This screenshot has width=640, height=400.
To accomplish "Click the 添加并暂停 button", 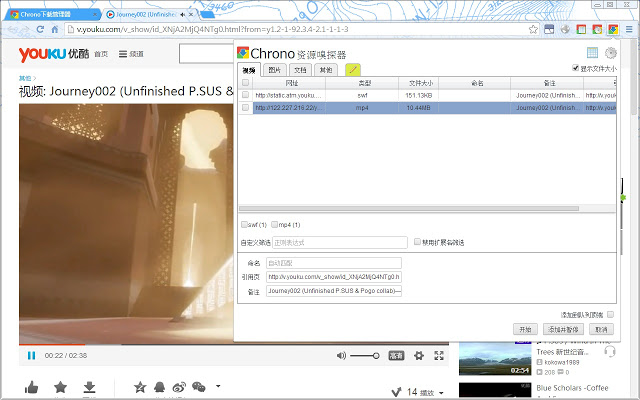I will tap(563, 329).
